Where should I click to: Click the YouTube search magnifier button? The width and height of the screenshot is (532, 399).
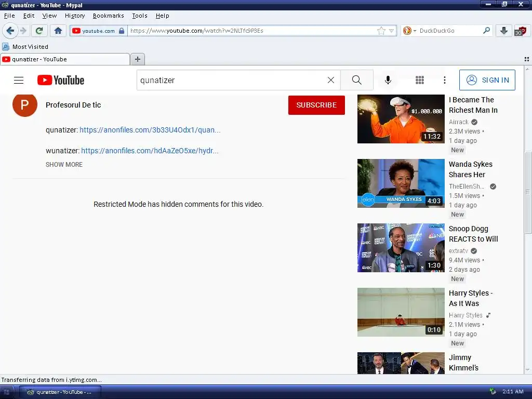tap(356, 80)
